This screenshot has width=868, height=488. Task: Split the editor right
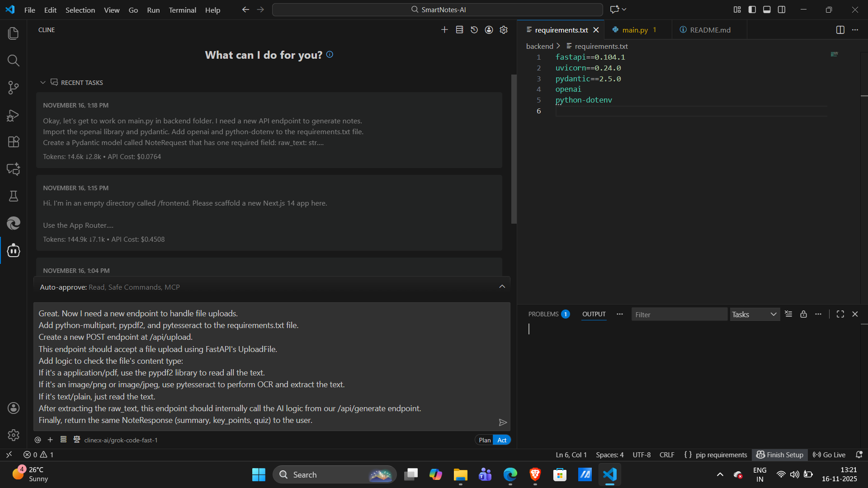tap(840, 30)
